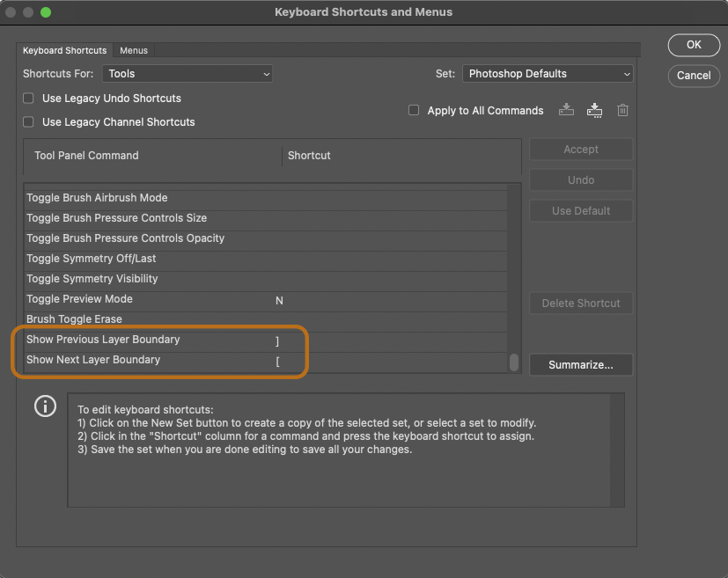Click the Accept button
The height and width of the screenshot is (578, 728).
580,149
